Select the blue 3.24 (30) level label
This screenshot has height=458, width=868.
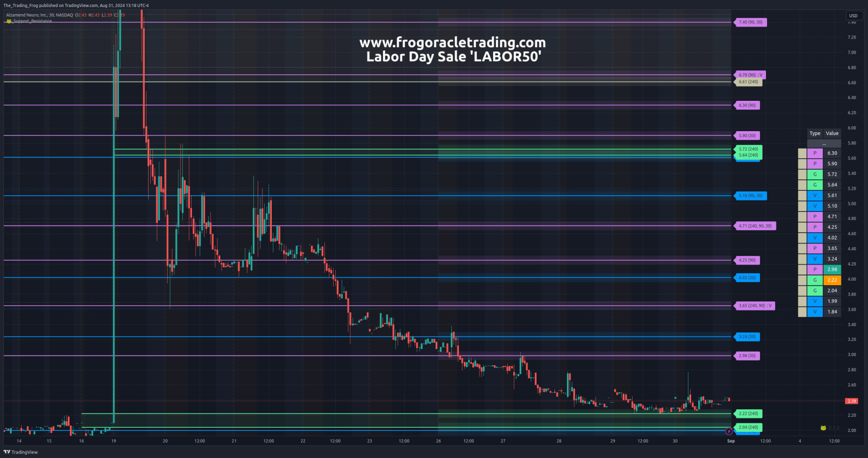point(748,337)
